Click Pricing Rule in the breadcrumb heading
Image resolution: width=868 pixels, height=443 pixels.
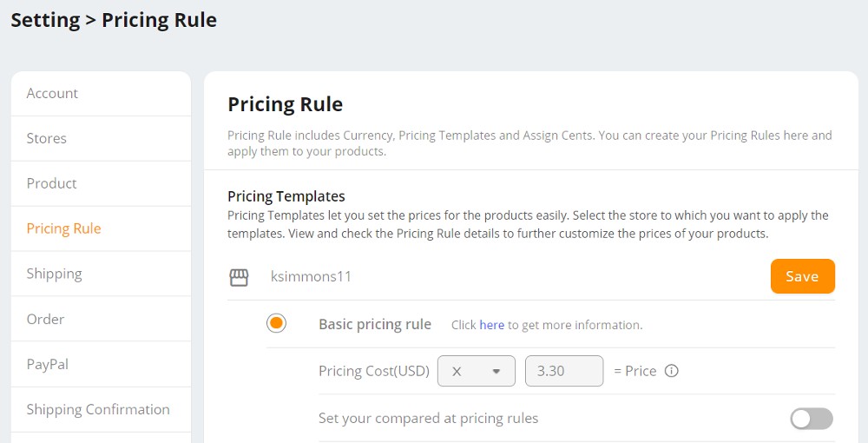pos(159,21)
